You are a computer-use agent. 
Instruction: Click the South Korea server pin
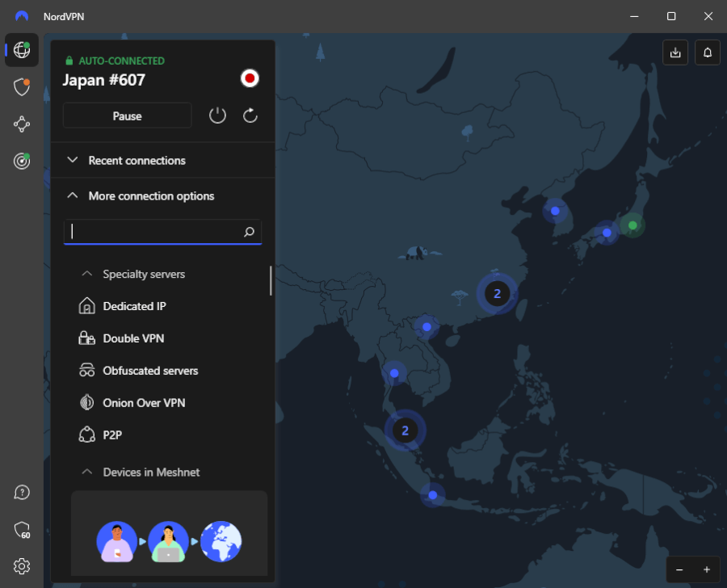click(555, 211)
